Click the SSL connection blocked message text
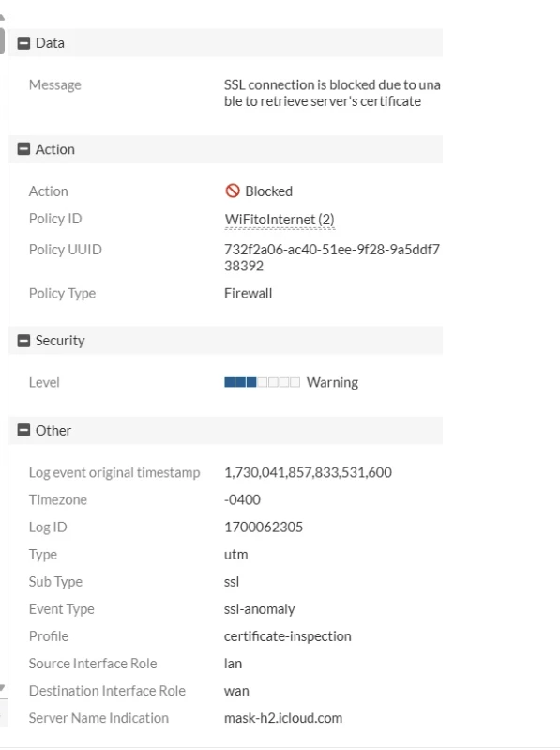 (x=332, y=93)
